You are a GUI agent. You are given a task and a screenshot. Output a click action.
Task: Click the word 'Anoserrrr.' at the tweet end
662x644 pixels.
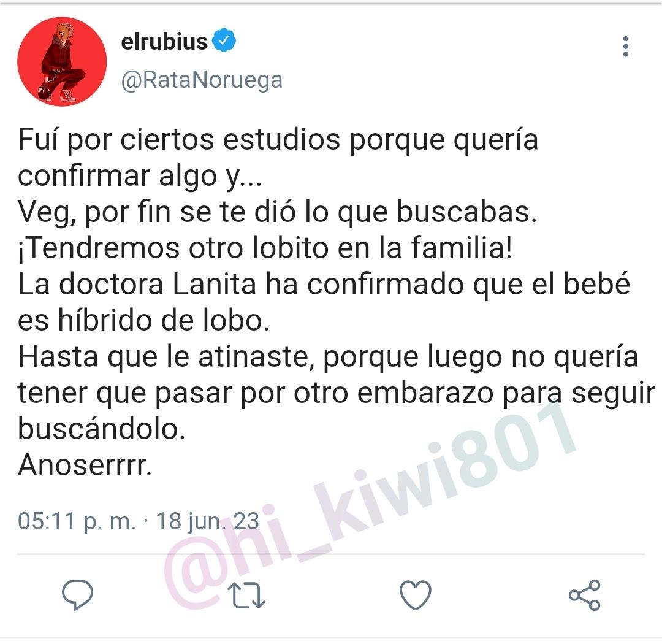85,466
